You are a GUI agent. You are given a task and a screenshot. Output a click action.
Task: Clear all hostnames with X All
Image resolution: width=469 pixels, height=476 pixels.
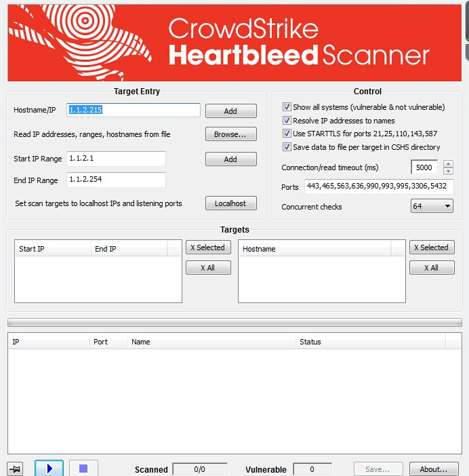point(432,268)
